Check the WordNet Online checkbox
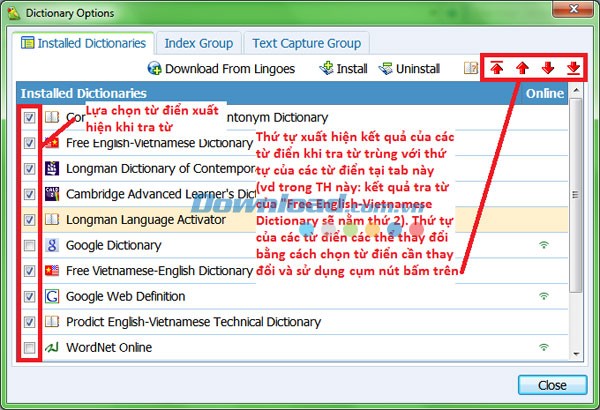 [29, 348]
